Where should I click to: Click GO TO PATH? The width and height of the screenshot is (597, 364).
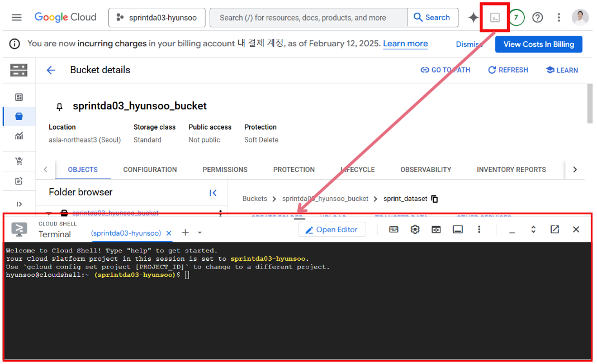445,70
